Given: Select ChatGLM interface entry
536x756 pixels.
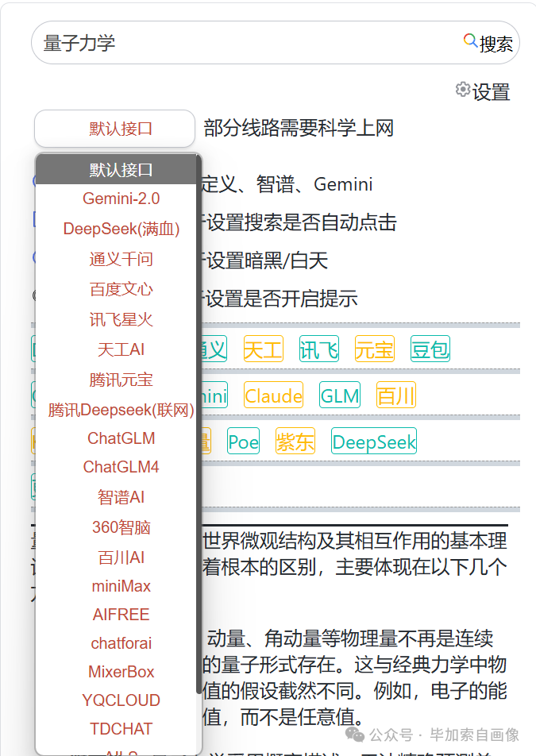Looking at the screenshot, I should (121, 438).
